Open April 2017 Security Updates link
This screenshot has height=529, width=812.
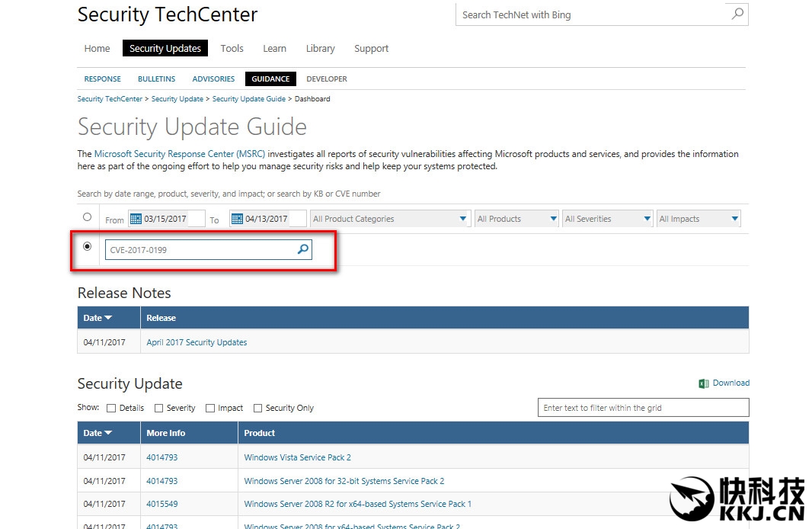197,342
